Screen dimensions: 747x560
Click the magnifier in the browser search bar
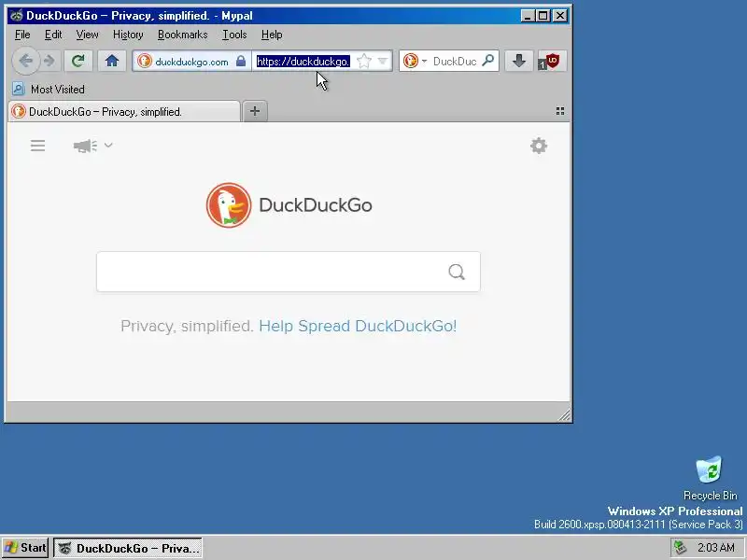coord(487,61)
